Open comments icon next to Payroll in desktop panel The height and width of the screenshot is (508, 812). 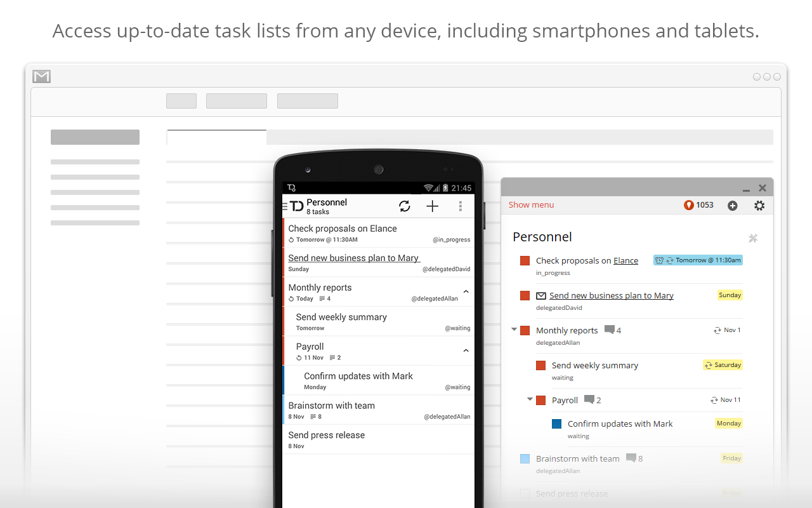click(x=589, y=399)
